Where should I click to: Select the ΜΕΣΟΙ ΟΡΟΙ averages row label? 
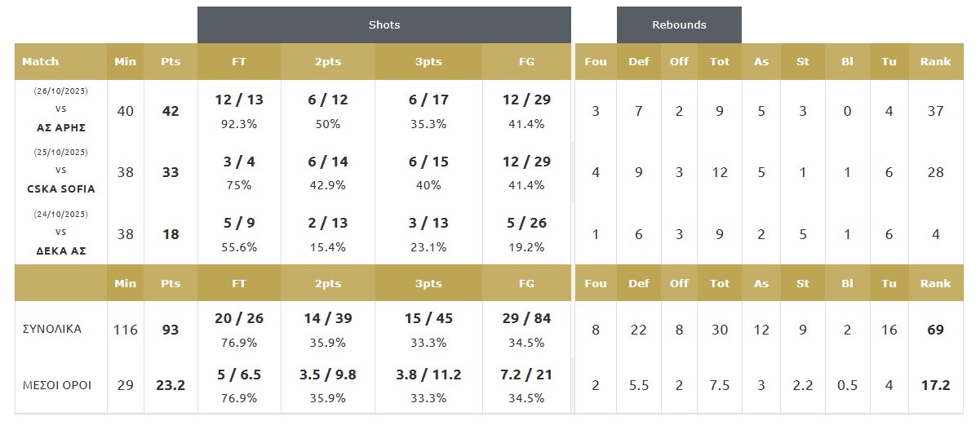[56, 384]
